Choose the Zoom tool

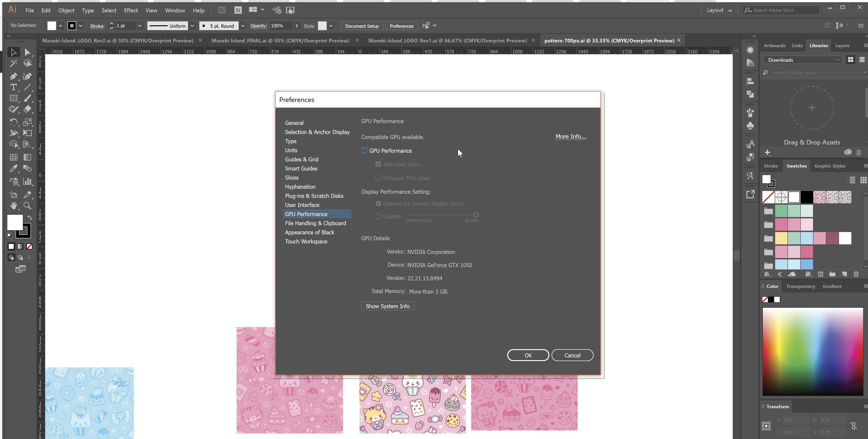[x=27, y=205]
